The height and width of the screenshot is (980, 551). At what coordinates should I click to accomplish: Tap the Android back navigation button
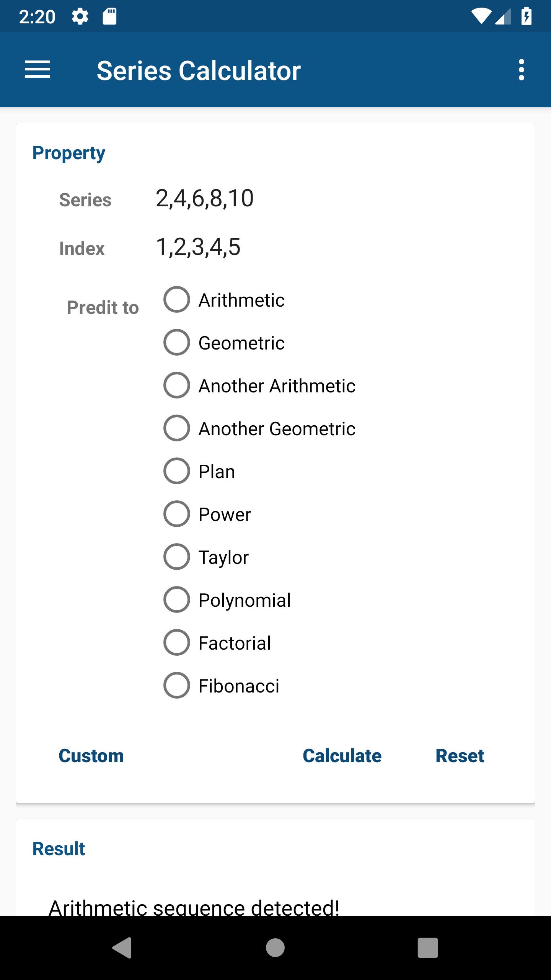(x=122, y=948)
